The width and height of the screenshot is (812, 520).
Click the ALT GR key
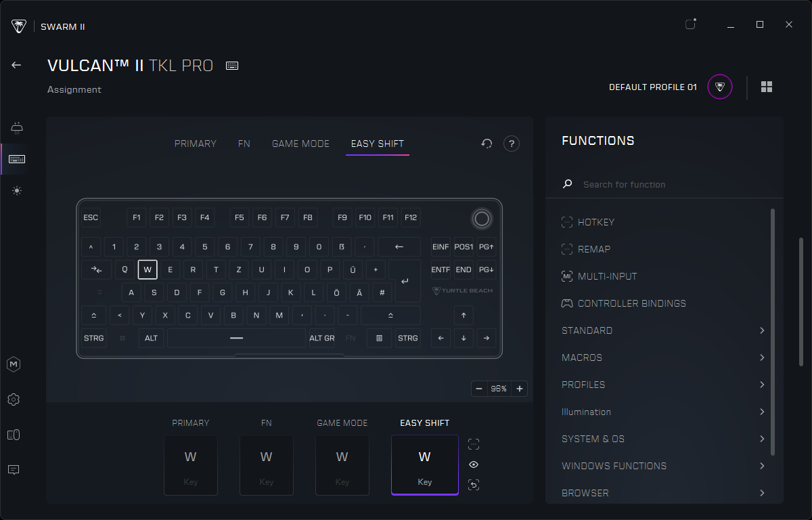click(x=322, y=338)
